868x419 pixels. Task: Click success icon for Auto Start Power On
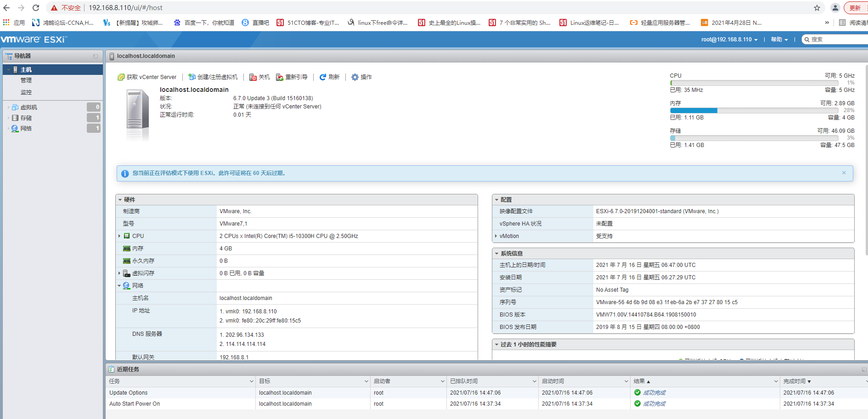[637, 404]
